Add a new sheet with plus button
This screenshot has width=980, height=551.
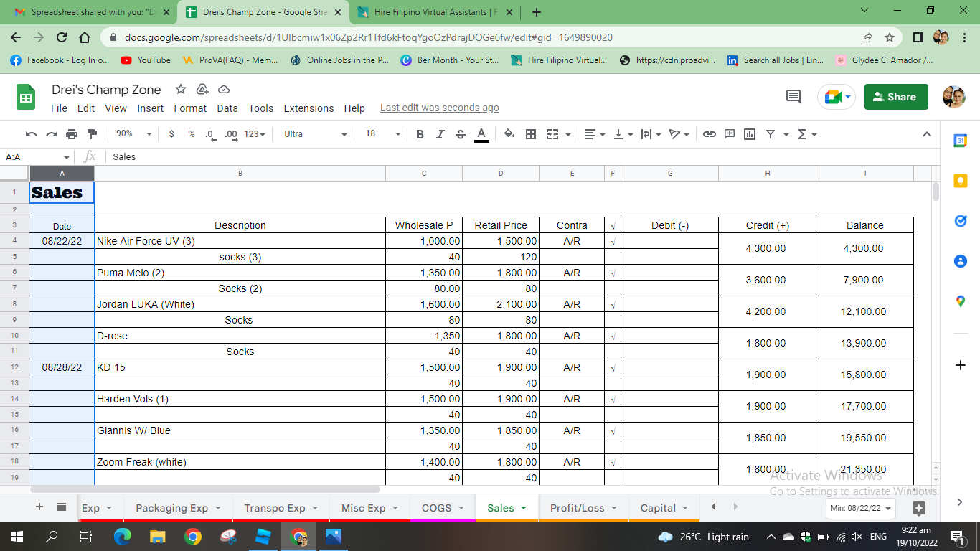(39, 507)
